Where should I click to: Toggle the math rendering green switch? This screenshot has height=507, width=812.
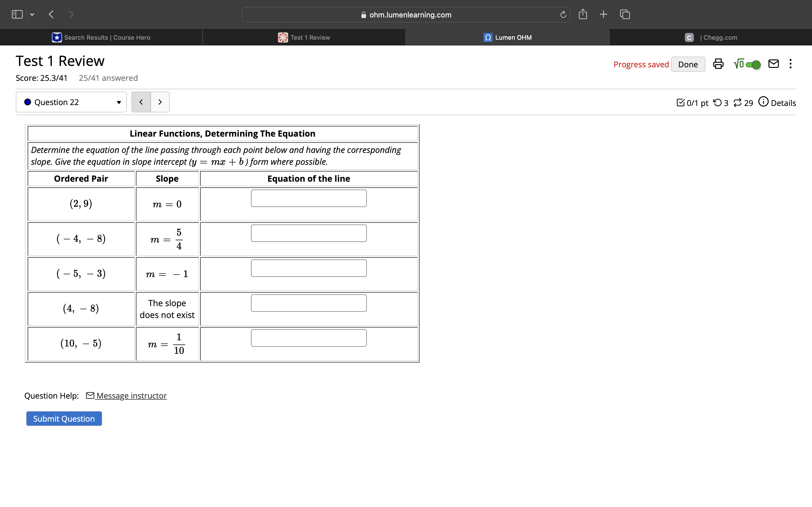[x=753, y=65]
